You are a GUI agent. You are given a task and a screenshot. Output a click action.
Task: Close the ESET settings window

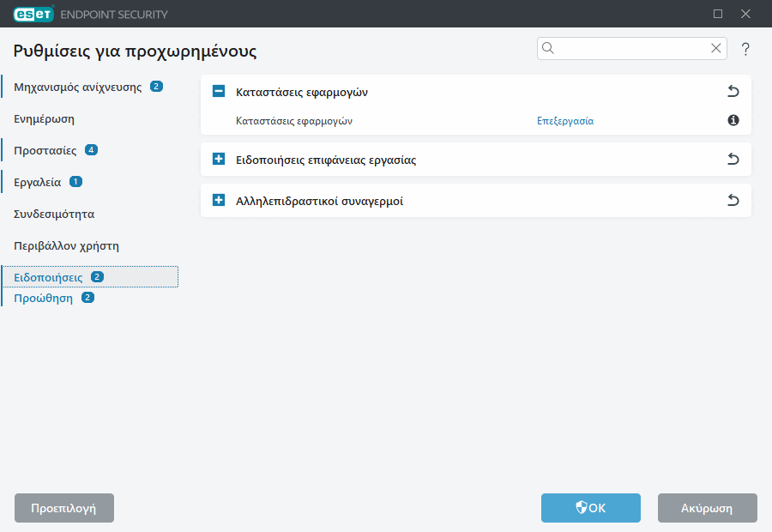click(745, 14)
